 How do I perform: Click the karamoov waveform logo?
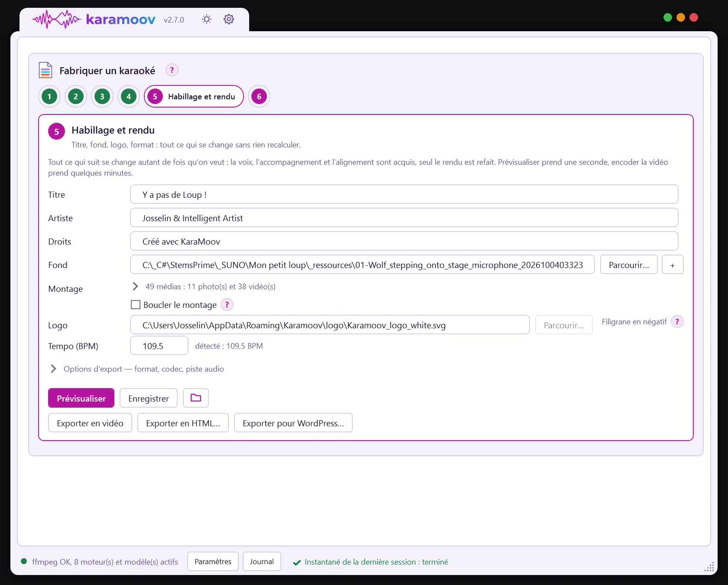point(56,19)
